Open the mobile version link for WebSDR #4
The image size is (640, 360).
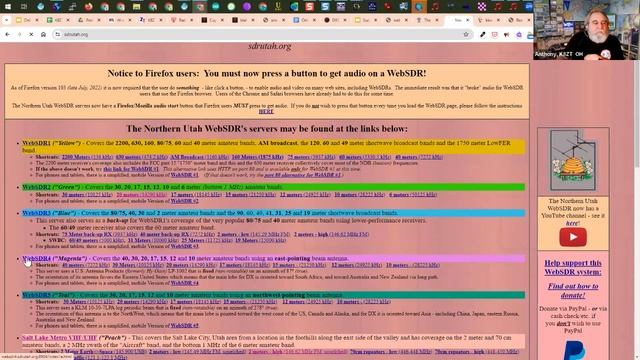click(184, 283)
